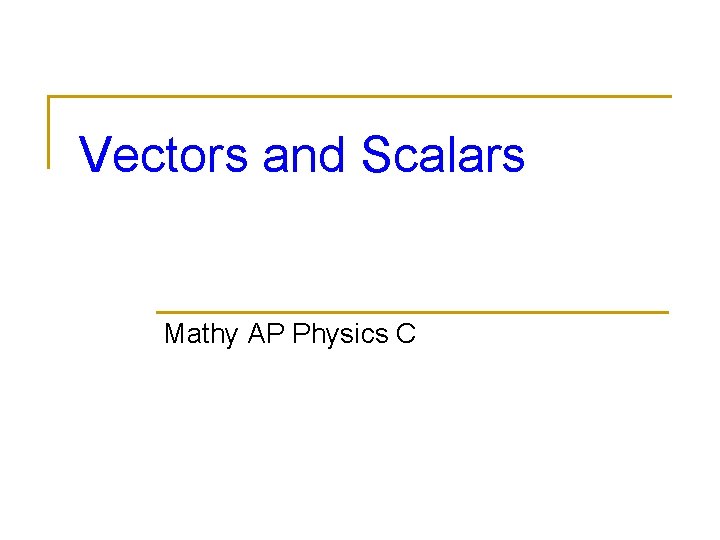Click the right end of top gold line
The height and width of the screenshot is (540, 720).
pos(668,97)
